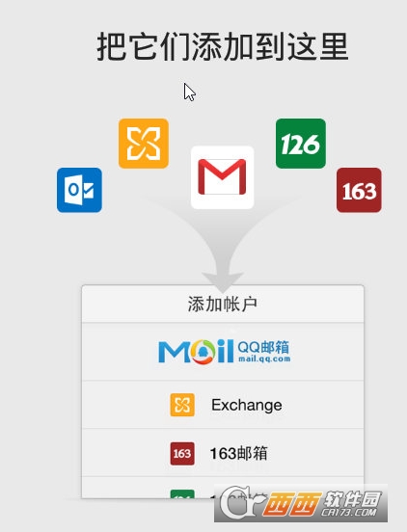Click the blue Outlook mail icon
The height and width of the screenshot is (532, 407).
79,190
